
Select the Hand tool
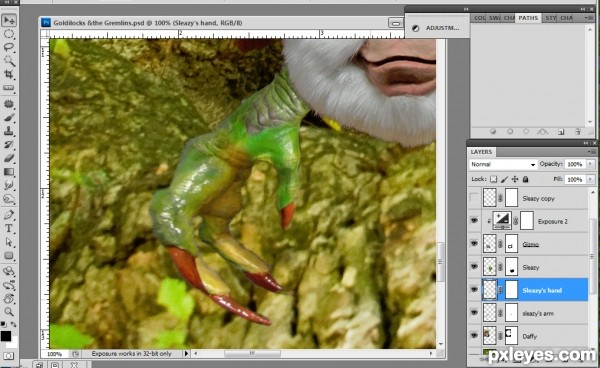pos(9,298)
